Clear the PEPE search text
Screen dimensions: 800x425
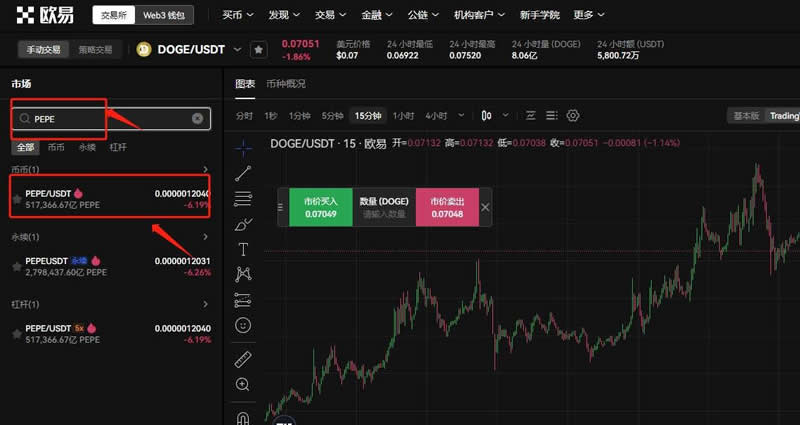197,119
